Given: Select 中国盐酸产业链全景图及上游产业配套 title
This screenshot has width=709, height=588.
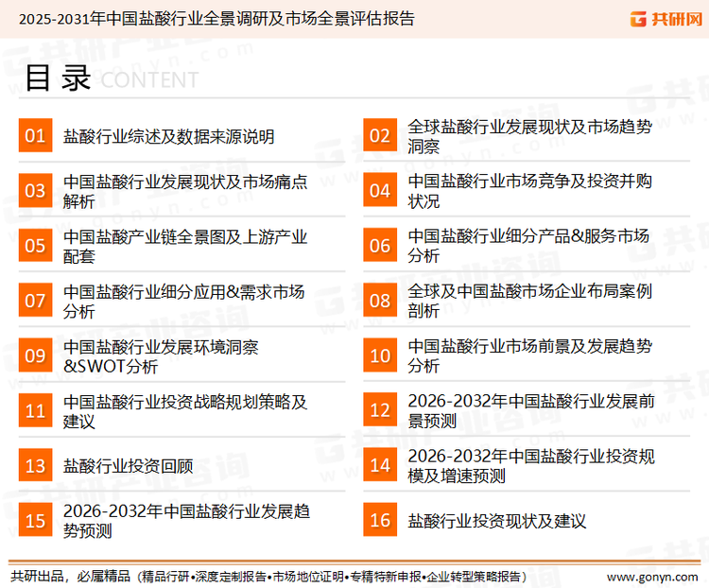Looking at the screenshot, I should coord(185,246).
